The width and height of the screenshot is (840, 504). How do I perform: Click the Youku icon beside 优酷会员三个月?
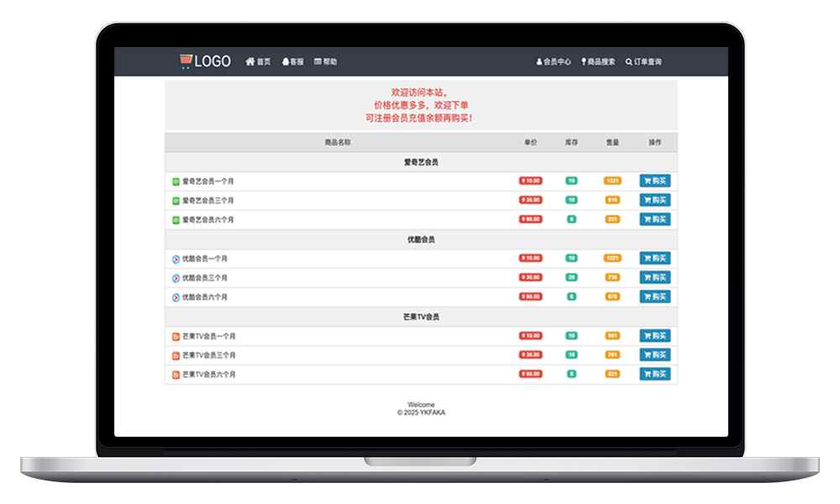pyautogui.click(x=176, y=278)
